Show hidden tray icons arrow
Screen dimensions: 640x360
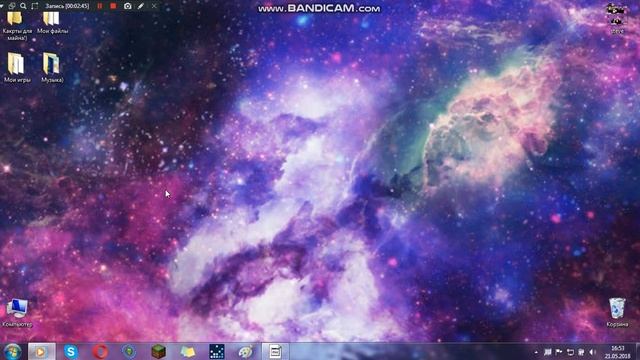pos(536,352)
